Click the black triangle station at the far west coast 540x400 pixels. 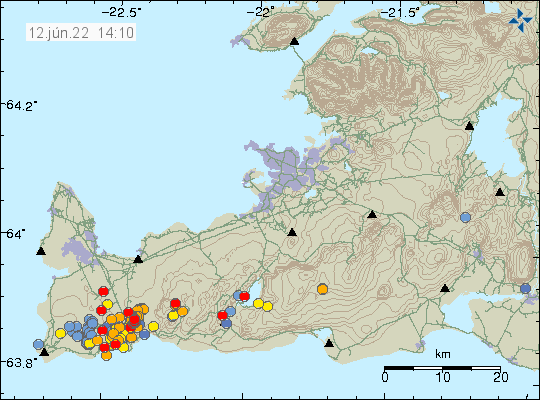click(41, 251)
